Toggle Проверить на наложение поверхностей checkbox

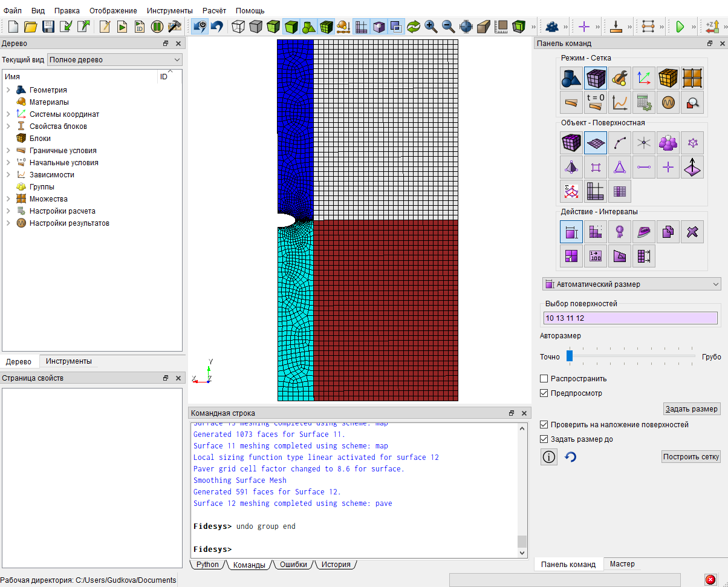pos(544,425)
